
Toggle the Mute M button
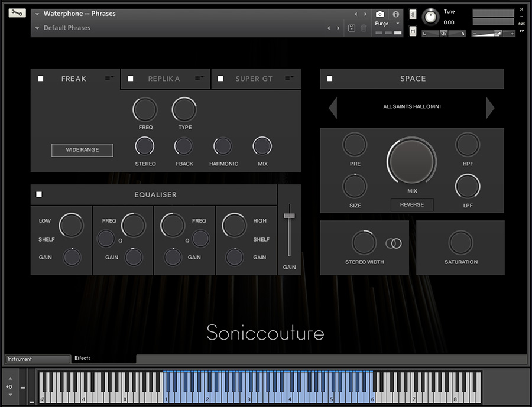pos(413,31)
